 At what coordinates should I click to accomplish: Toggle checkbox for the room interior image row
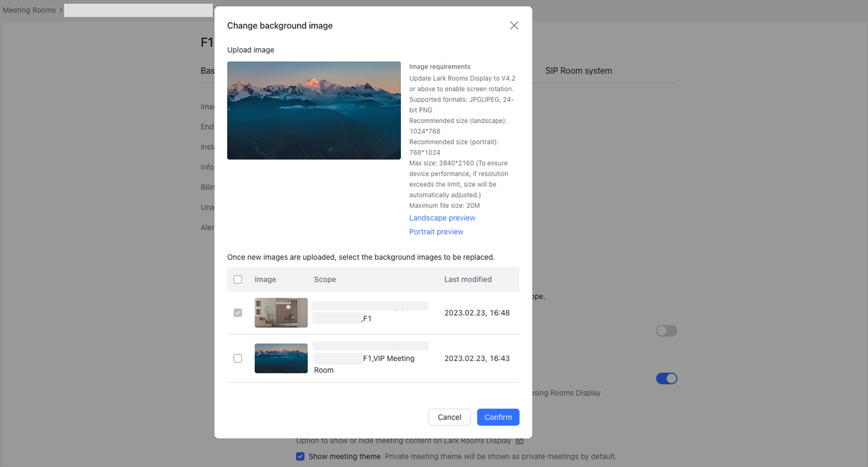click(237, 313)
